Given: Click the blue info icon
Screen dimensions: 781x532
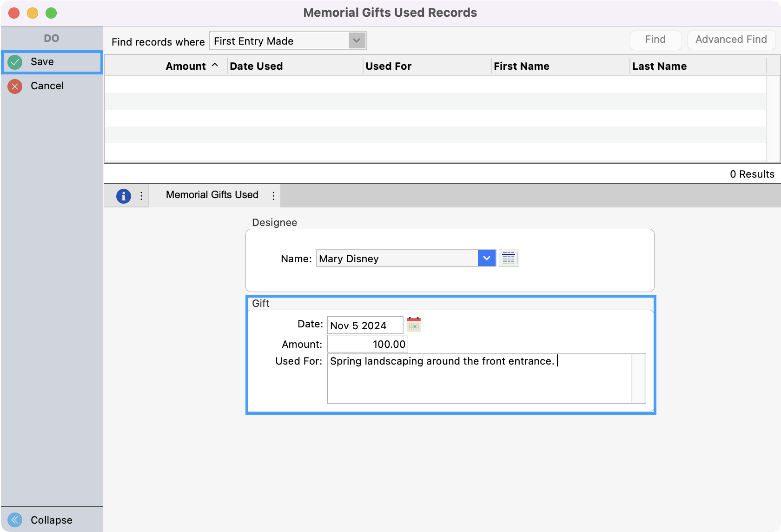Looking at the screenshot, I should (123, 196).
